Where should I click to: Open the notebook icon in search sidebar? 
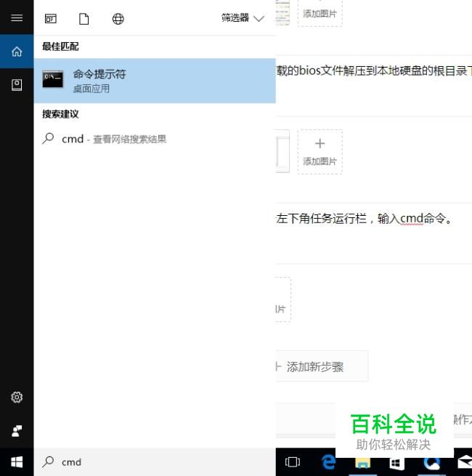pos(17,85)
